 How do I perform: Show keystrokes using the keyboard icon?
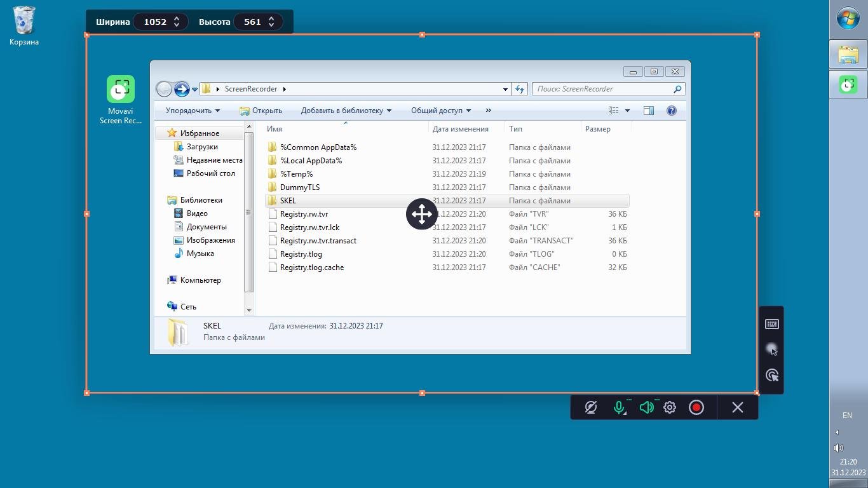pos(772,324)
